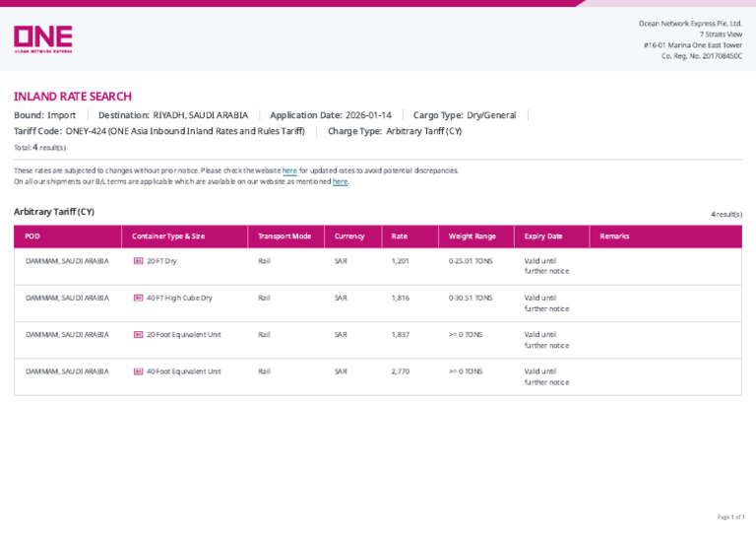Click the container icon beside 40FT High Cube Dry
756x535 pixels.
point(139,299)
